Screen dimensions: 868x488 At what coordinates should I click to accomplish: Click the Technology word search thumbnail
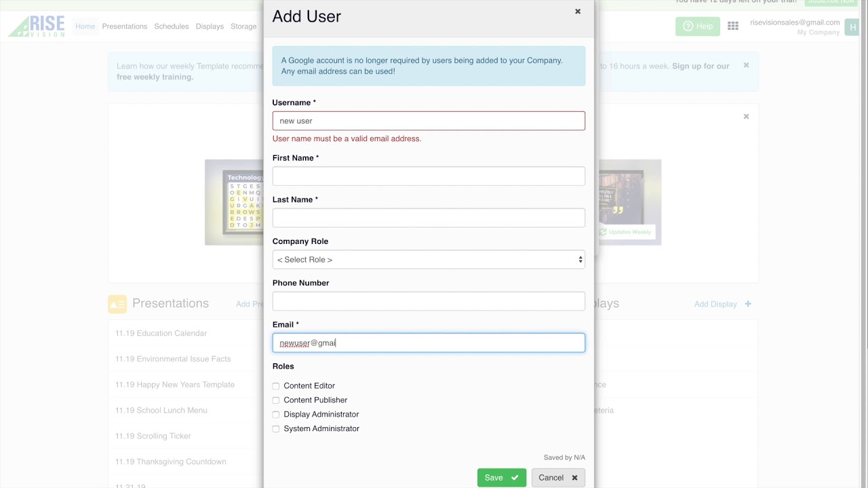[235, 202]
